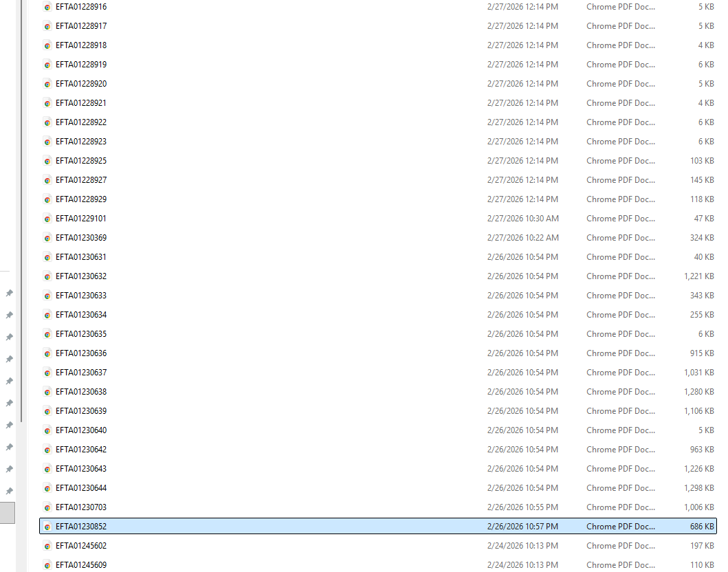Screen dimensions: 728x572
Task: Click the 10:30 AM date for EFTA01229101
Action: [x=522, y=219]
